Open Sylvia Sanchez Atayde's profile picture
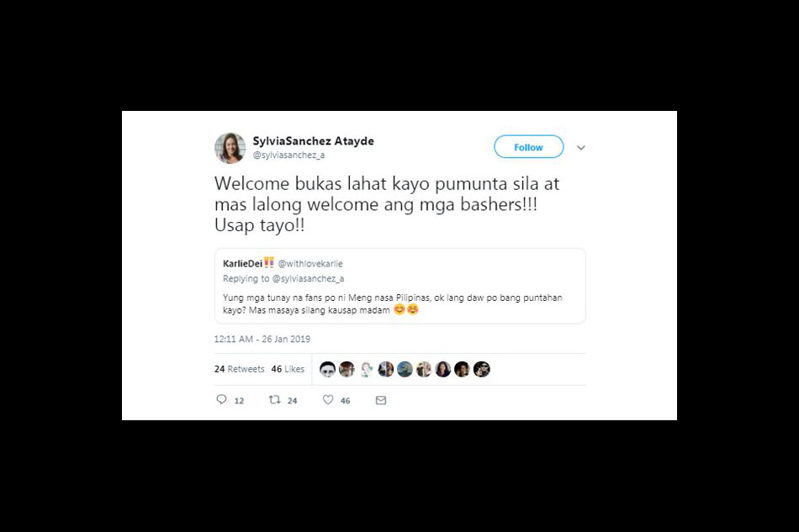 [x=230, y=148]
